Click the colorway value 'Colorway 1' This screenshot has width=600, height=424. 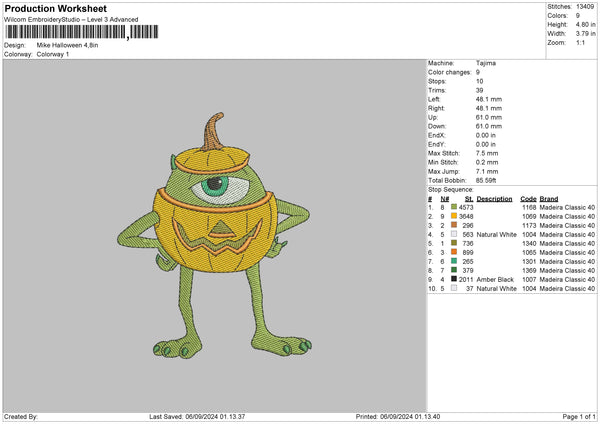point(53,54)
